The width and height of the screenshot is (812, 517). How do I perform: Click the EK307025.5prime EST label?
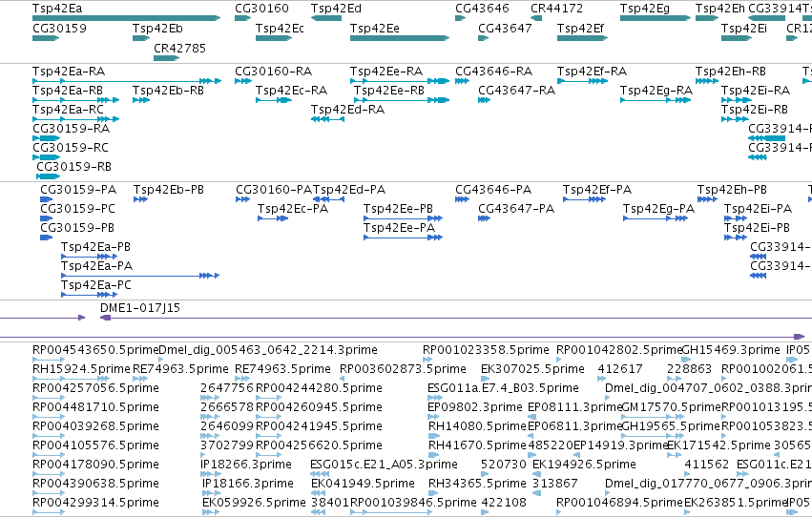(x=532, y=369)
